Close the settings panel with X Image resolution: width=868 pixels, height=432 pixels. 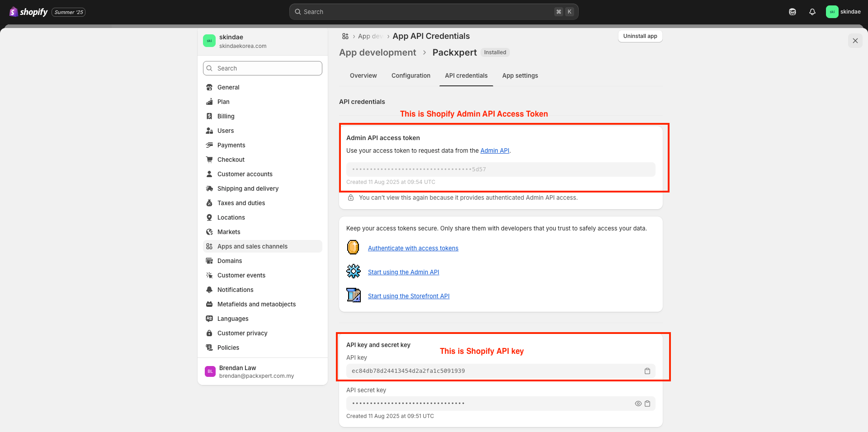click(855, 41)
